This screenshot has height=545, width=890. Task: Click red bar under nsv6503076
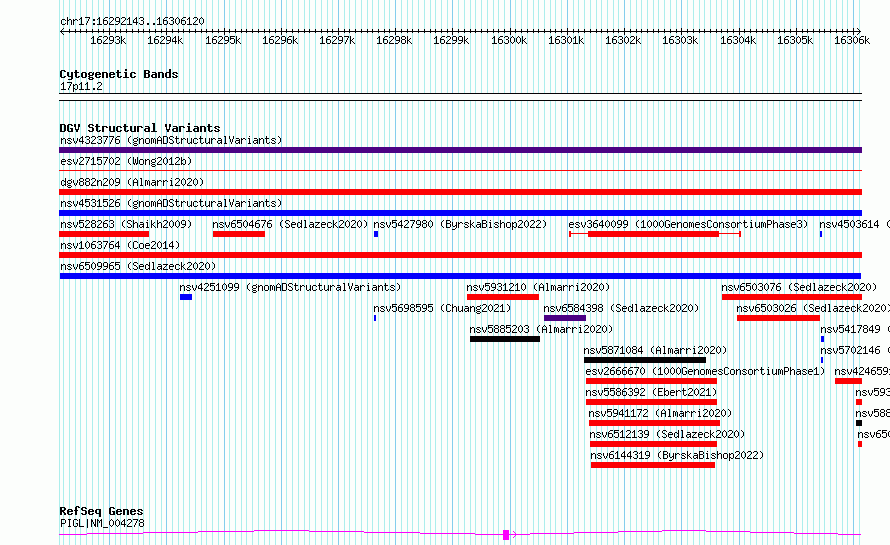pyautogui.click(x=792, y=297)
